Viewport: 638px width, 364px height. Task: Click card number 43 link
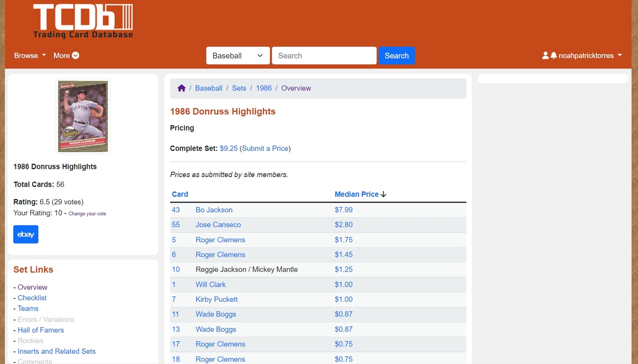coord(176,210)
